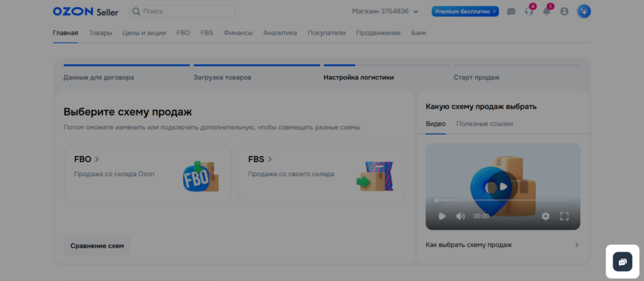Viewport: 644px width, 281px height.
Task: Select the Видео tab
Action: click(x=436, y=124)
